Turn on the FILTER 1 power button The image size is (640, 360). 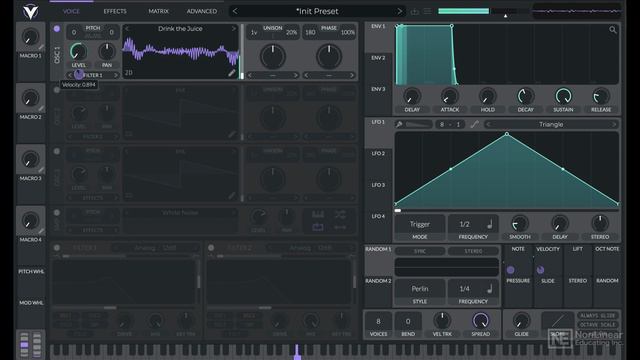click(57, 248)
